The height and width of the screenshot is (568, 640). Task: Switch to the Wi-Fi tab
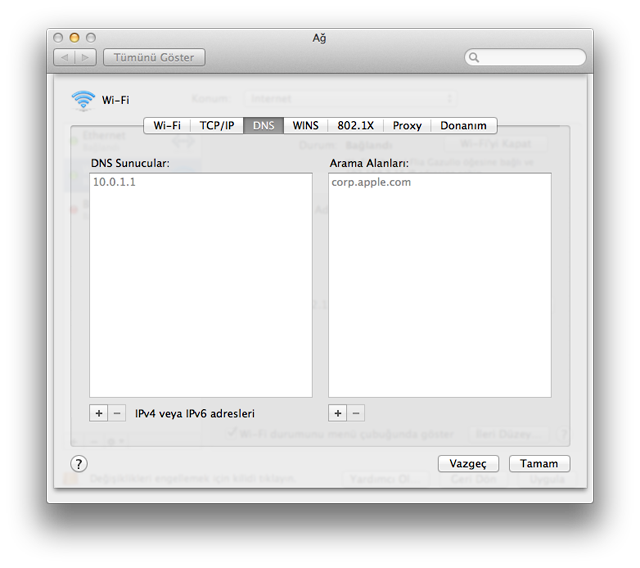coord(167,126)
